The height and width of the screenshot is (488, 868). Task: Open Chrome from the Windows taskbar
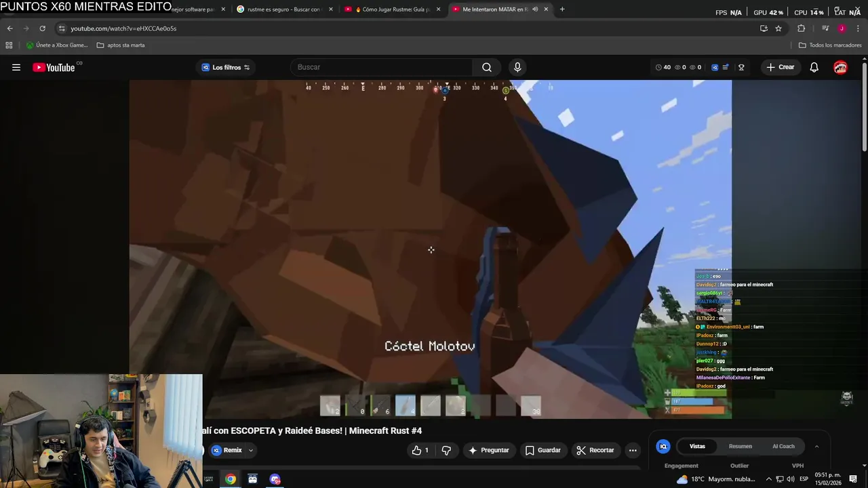231,479
